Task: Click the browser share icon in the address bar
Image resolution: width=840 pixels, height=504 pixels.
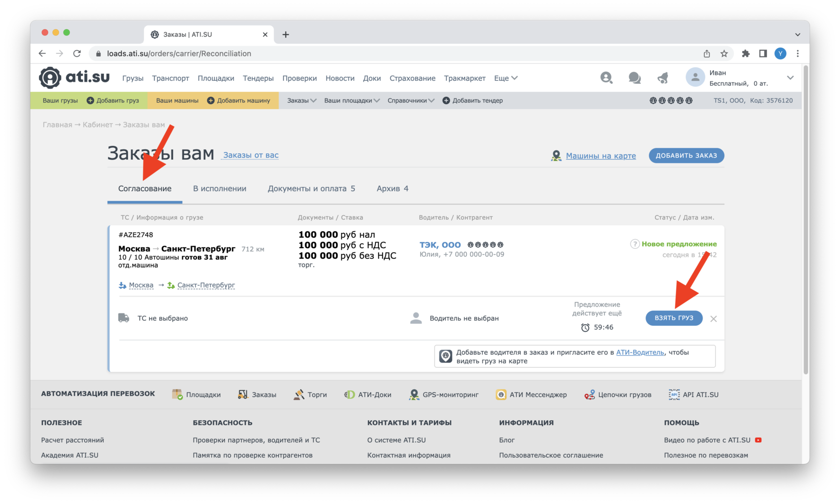Action: (x=706, y=53)
